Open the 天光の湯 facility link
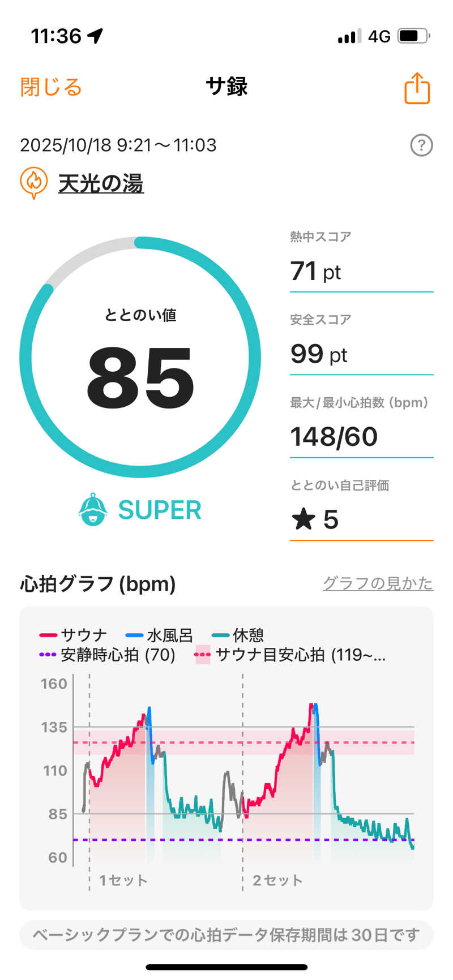 [x=101, y=183]
